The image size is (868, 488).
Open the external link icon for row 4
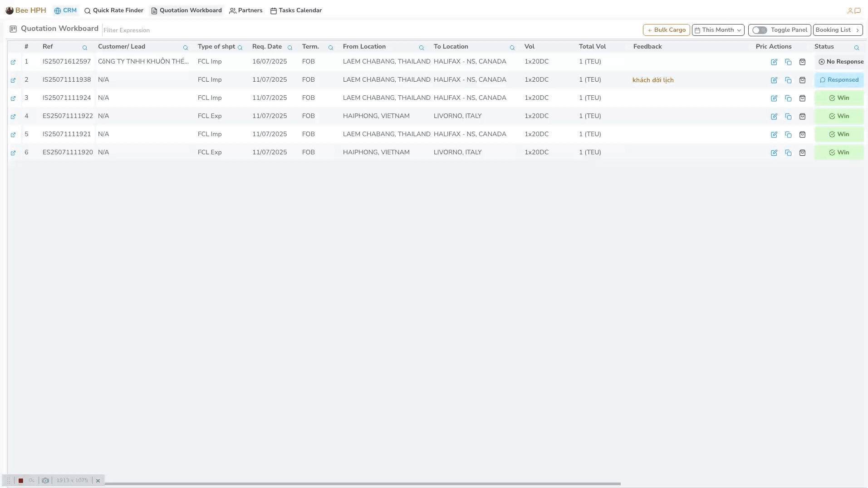[13, 117]
